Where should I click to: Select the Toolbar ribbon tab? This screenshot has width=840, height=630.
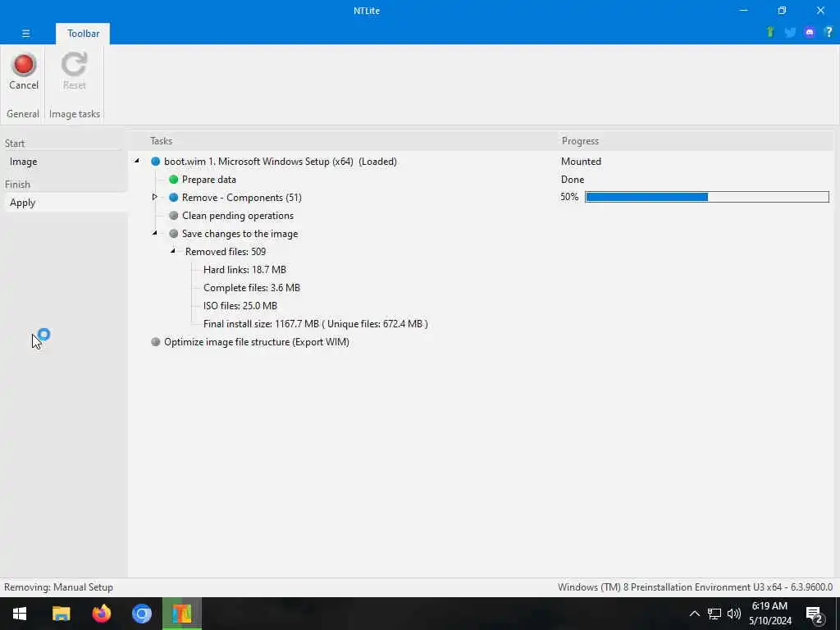click(83, 34)
